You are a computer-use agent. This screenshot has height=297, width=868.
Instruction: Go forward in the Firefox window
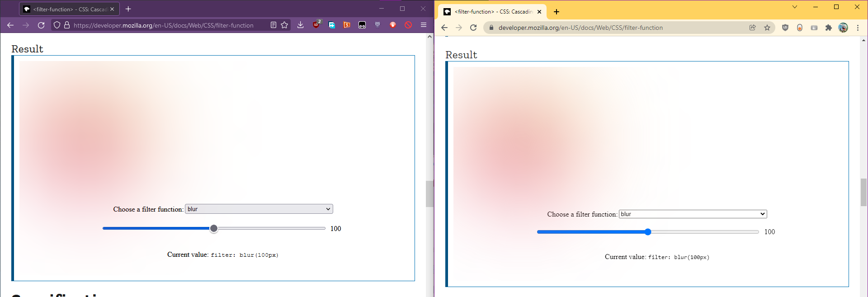pos(26,25)
